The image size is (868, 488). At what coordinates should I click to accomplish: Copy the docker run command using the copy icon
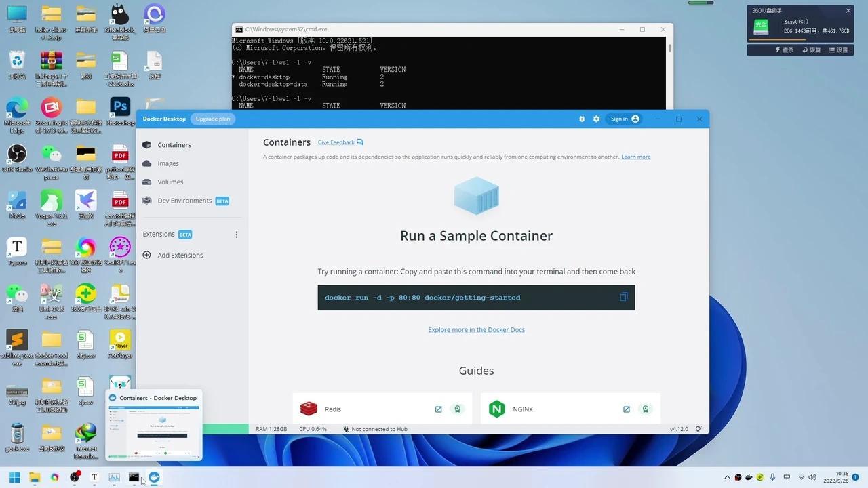pyautogui.click(x=623, y=297)
